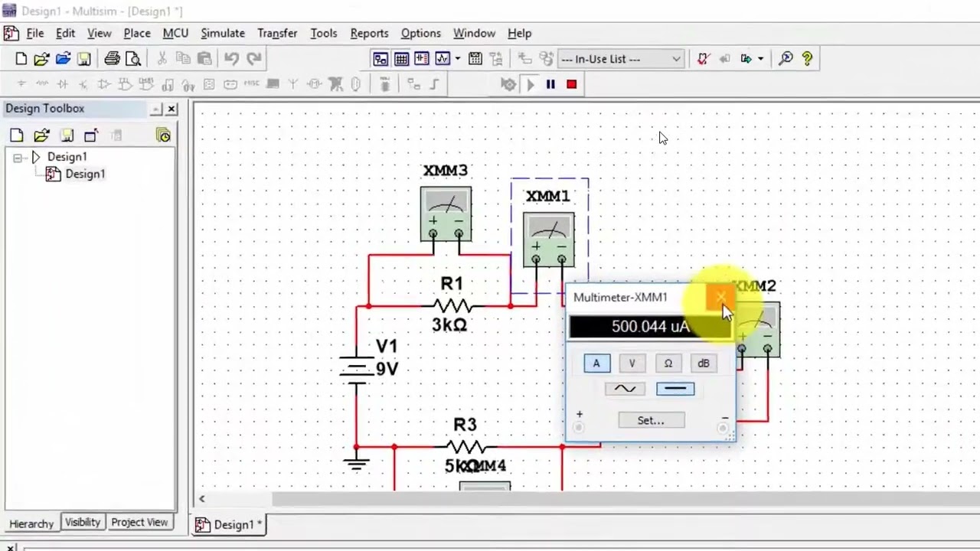Switch multimeter to voltmeter mode V
Image resolution: width=980 pixels, height=551 pixels.
point(632,364)
